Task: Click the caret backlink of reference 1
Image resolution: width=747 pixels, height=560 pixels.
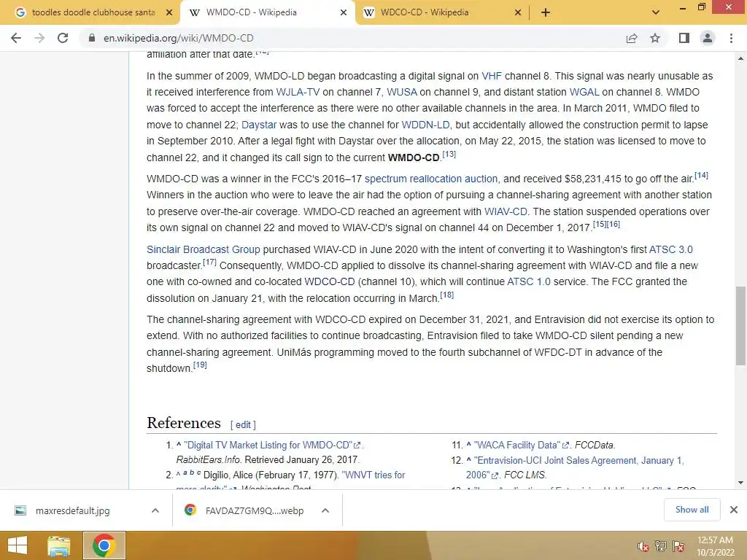Action: pos(179,445)
